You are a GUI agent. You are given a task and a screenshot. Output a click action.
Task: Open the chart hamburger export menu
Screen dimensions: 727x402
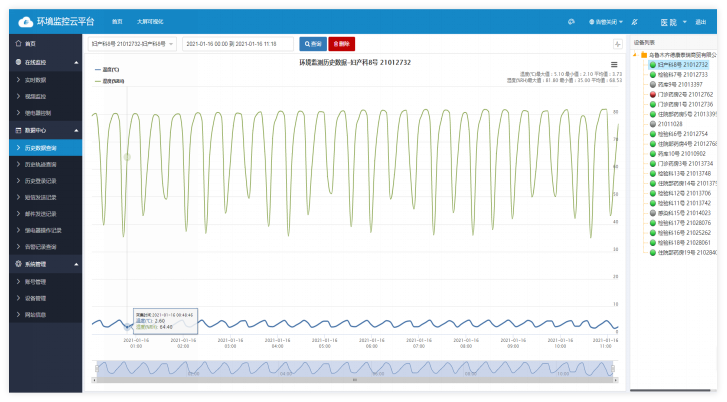(614, 64)
